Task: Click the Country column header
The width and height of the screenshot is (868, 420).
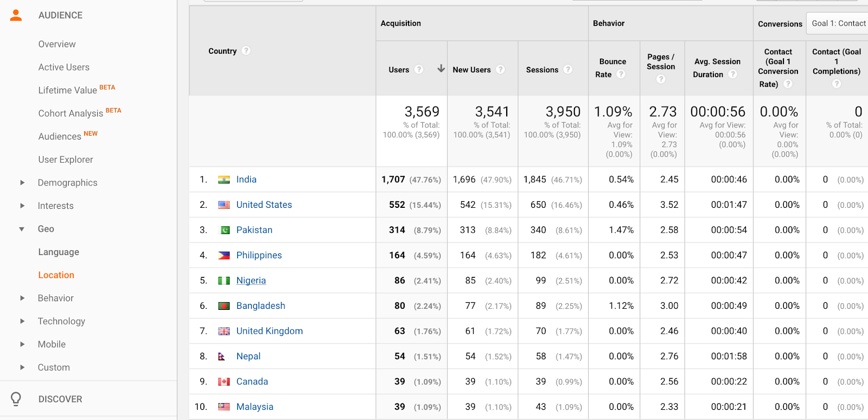Action: [222, 51]
